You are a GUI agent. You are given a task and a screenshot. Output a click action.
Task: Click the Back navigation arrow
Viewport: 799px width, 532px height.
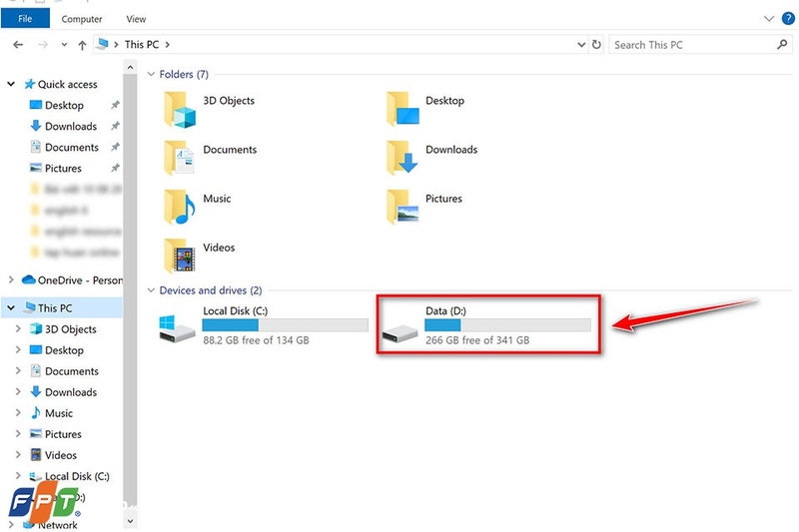(x=18, y=45)
